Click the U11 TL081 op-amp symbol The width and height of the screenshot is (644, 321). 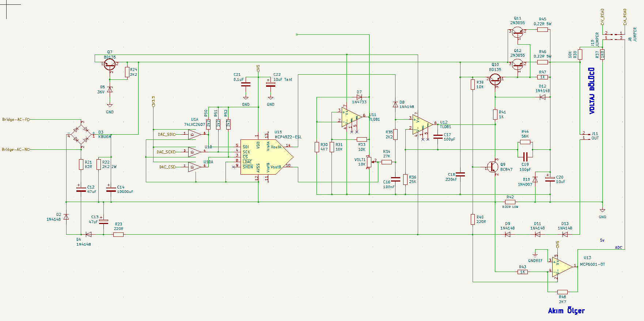click(351, 118)
